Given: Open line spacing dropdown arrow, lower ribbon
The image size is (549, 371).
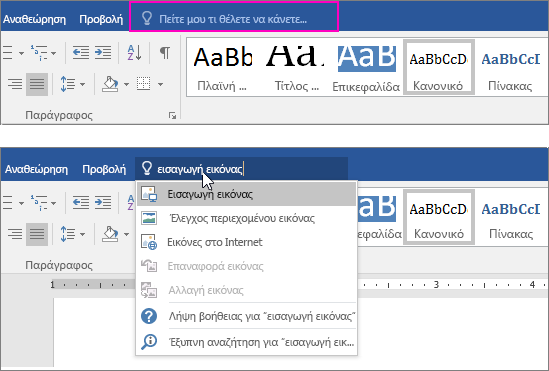Looking at the screenshot, I should (82, 234).
